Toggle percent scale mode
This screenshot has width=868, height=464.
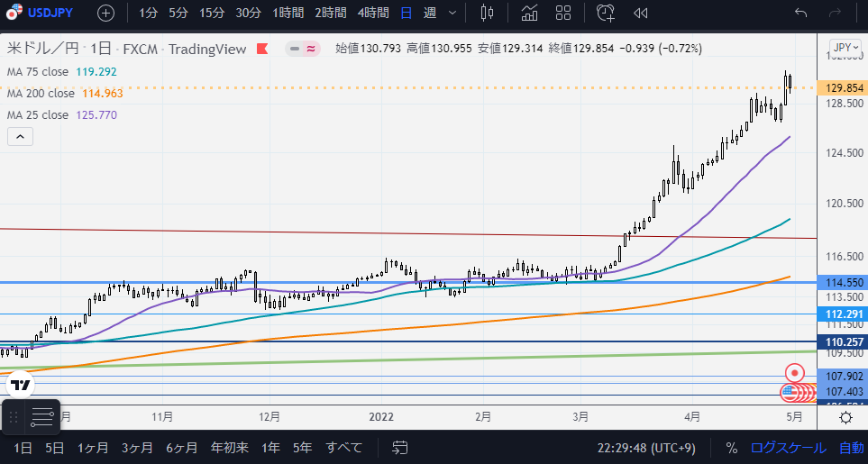click(x=731, y=448)
